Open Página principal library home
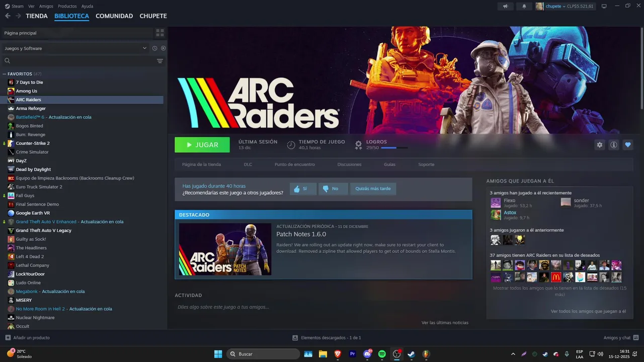 pyautogui.click(x=77, y=33)
